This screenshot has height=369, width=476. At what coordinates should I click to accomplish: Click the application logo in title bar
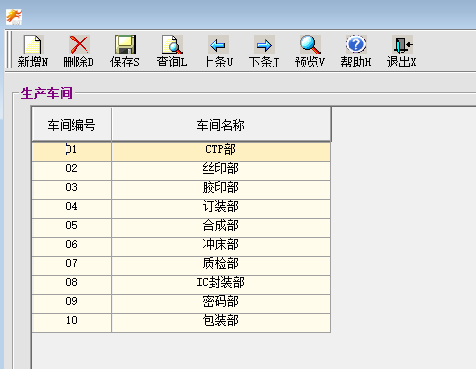14,17
